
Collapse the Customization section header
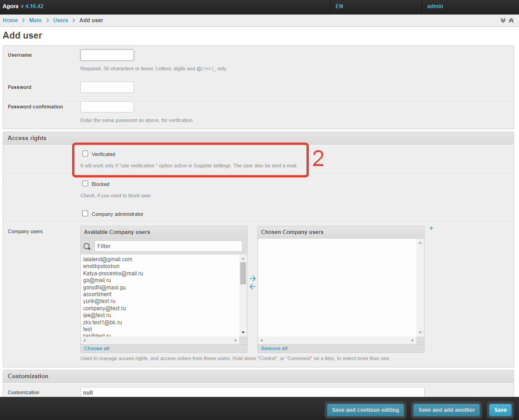(x=28, y=376)
